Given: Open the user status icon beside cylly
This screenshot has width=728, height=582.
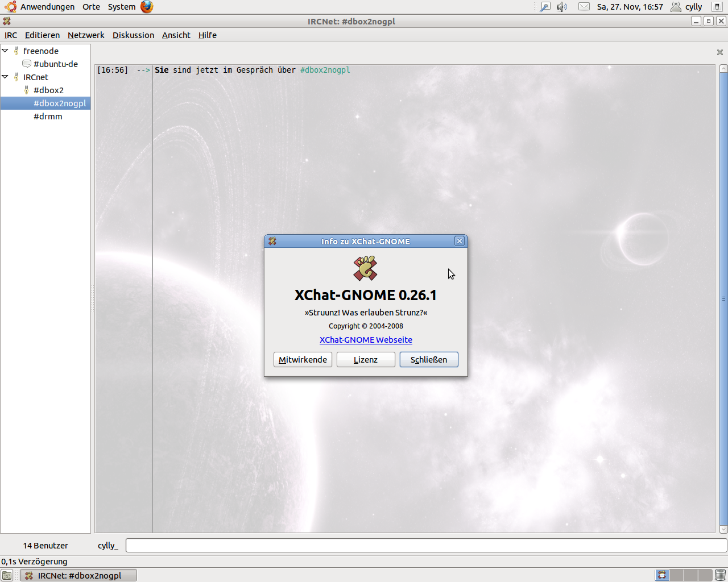Looking at the screenshot, I should pos(676,7).
